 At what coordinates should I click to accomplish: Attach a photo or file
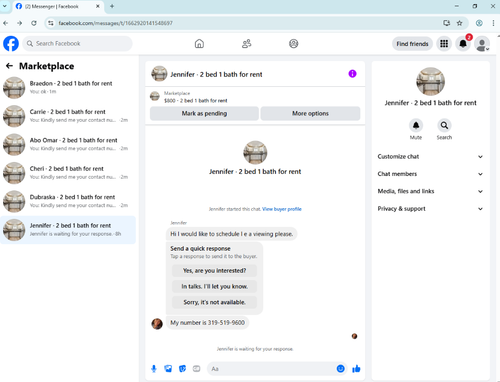tap(168, 369)
